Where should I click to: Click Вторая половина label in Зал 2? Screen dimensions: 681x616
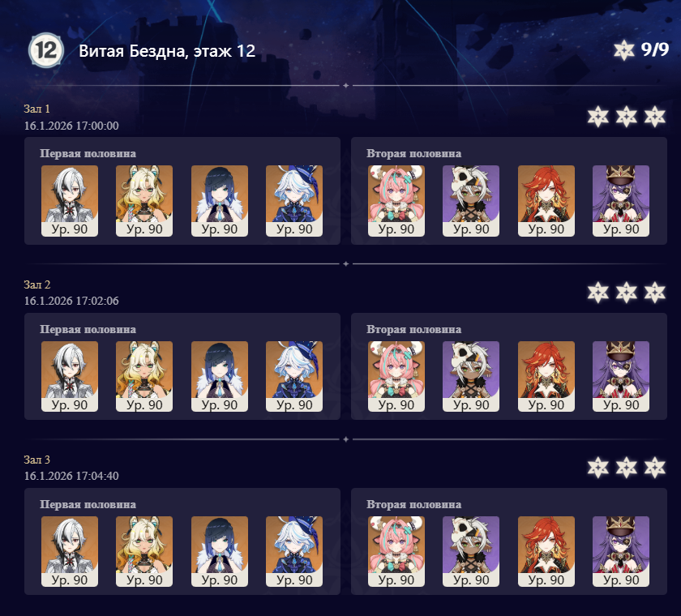(414, 330)
